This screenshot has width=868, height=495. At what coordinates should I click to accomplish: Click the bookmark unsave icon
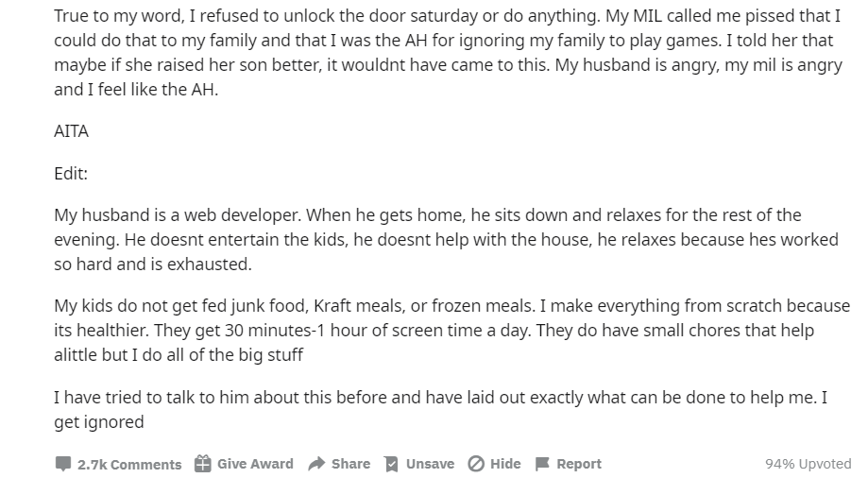tap(391, 464)
